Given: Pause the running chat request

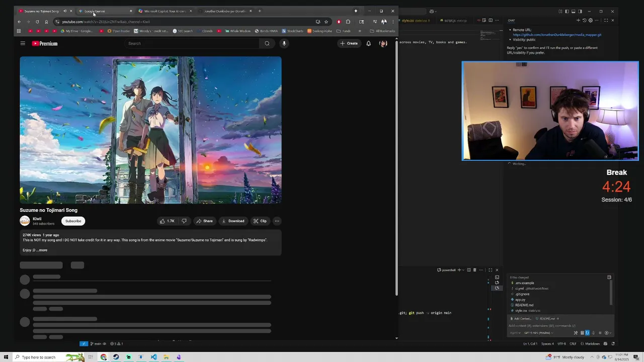Looking at the screenshot, I should [600, 333].
